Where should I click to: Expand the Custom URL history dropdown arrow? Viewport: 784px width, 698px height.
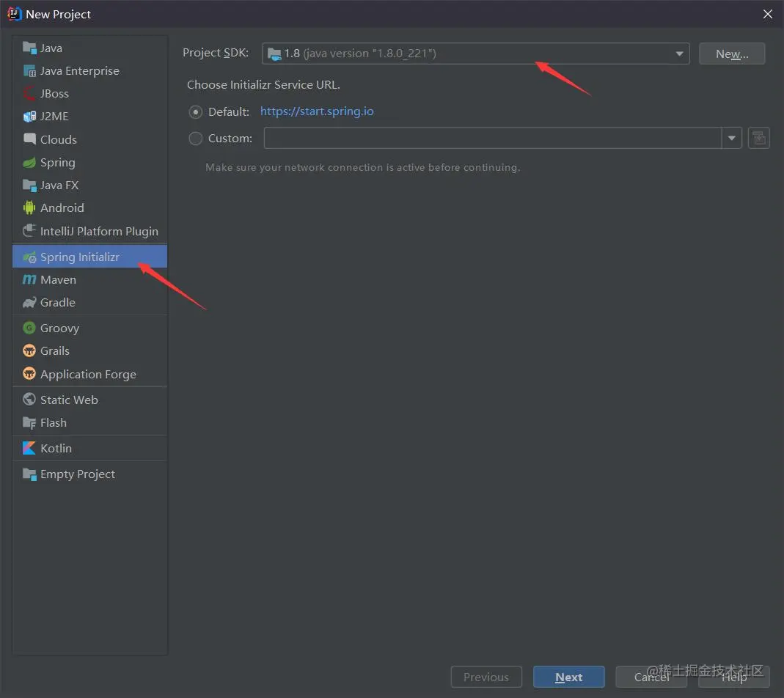(x=731, y=138)
